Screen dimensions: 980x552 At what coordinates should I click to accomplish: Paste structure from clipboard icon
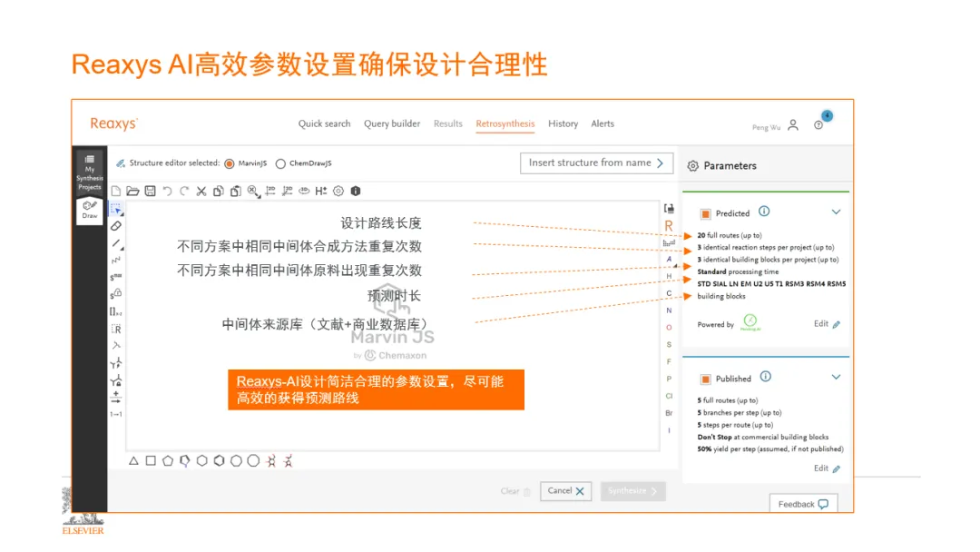coord(236,192)
